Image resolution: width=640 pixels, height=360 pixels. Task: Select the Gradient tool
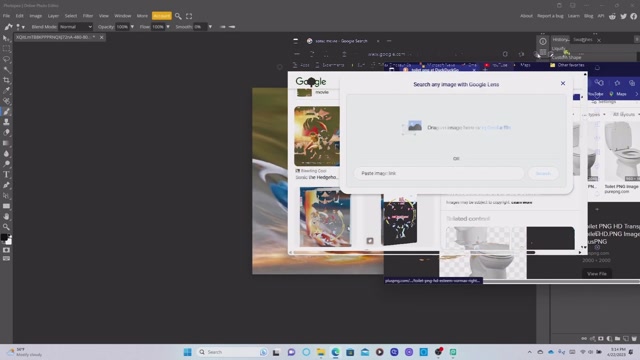click(x=6, y=143)
